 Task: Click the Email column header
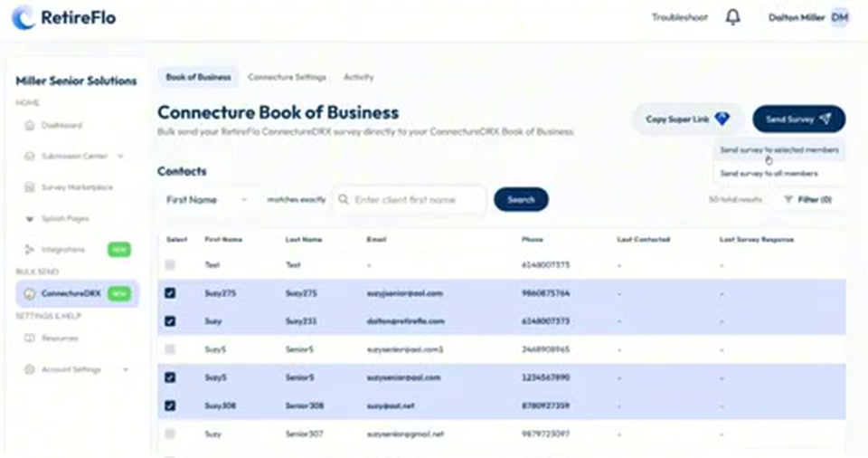tap(376, 240)
